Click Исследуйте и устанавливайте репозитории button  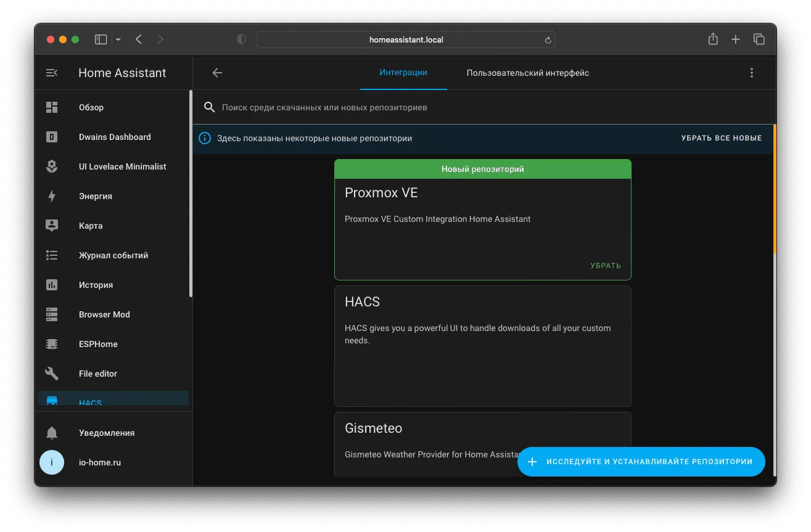point(641,462)
